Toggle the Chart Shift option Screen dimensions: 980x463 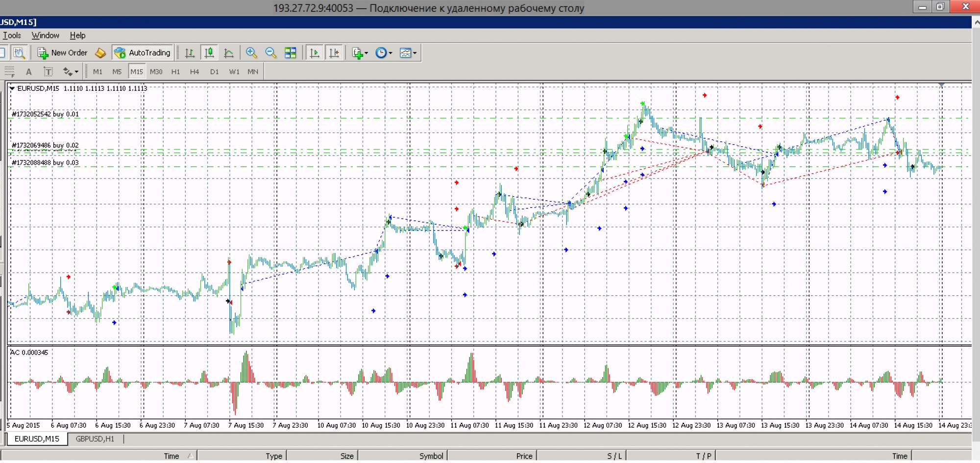334,53
